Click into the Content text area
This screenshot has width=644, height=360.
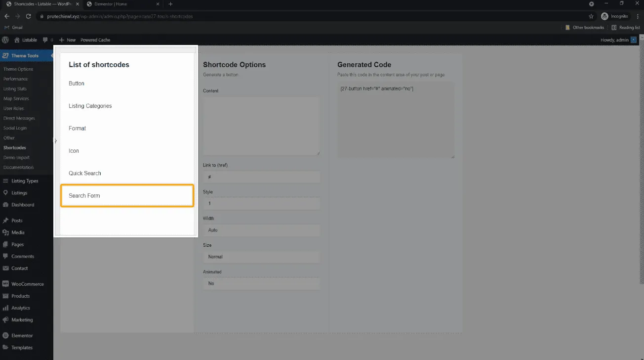[x=261, y=126]
